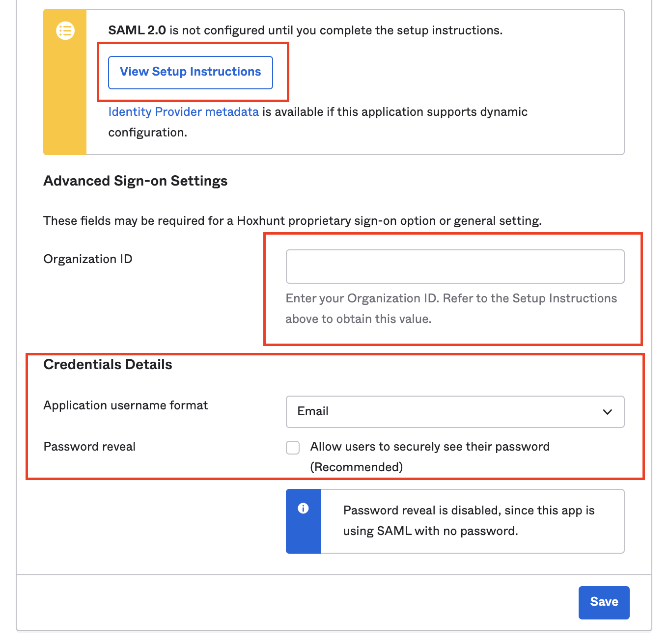Screen dimensions: 669x644
Task: Click the Advanced Sign-on Settings heading
Action: pyautogui.click(x=136, y=181)
